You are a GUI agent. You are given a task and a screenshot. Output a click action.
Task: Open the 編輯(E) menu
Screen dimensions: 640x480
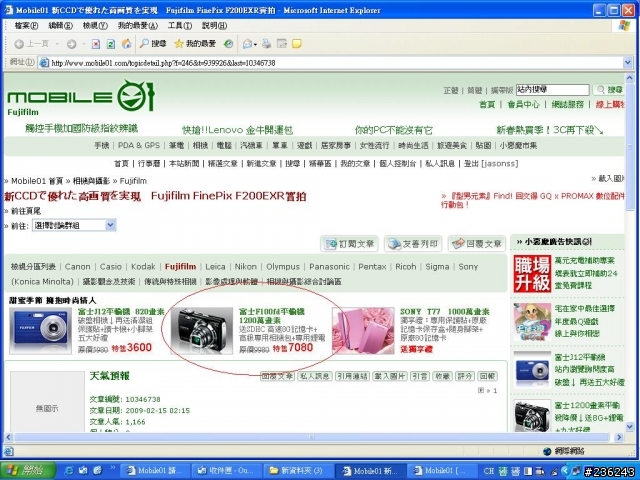60,26
